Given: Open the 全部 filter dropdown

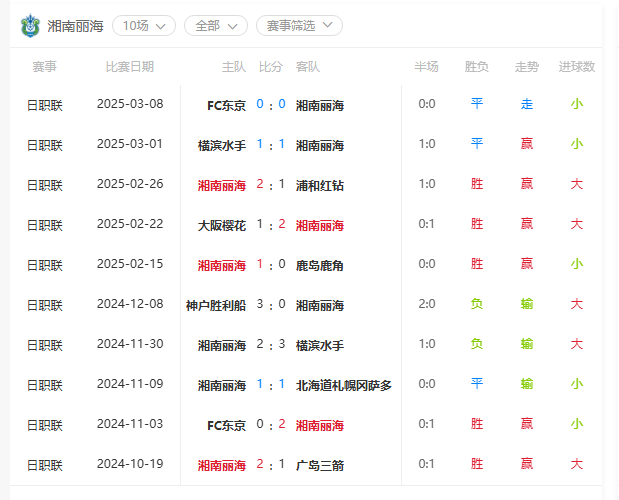Looking at the screenshot, I should pos(216,26).
